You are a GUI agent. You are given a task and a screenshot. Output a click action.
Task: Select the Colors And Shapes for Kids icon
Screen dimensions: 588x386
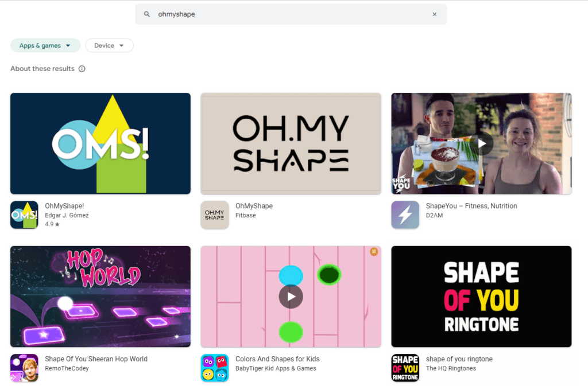(x=214, y=368)
